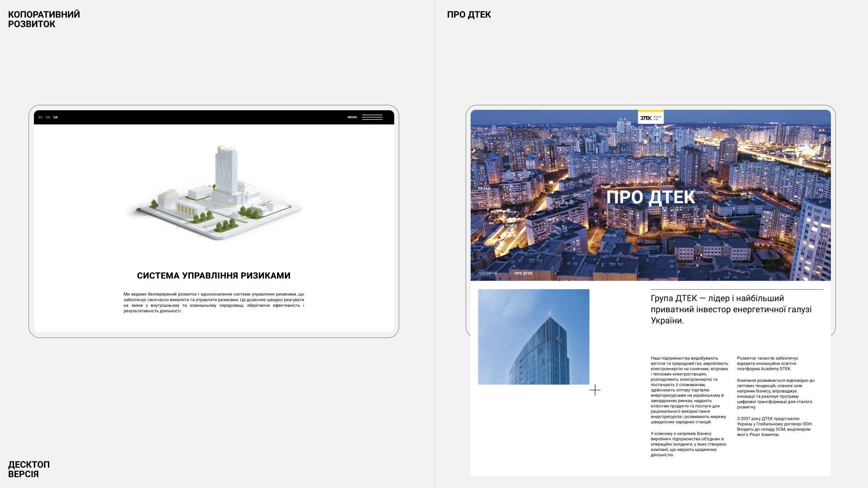The width and height of the screenshot is (868, 488).
Task: Click the risk management description paragraph
Action: [214, 302]
